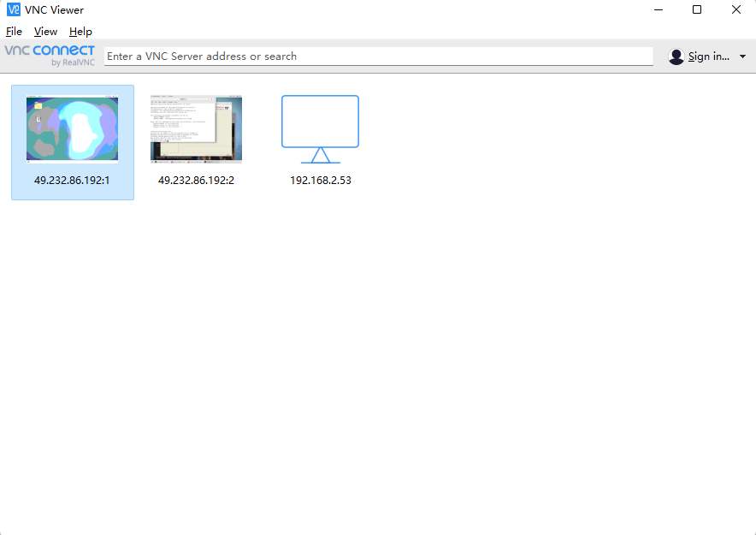Screen dimensions: 756x535
Task: Open the File menu
Action: (14, 32)
